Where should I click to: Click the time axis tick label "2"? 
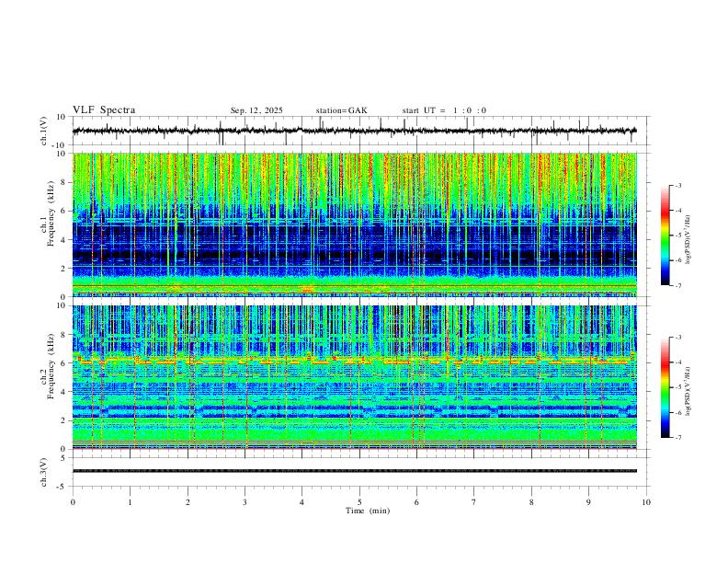188,502
